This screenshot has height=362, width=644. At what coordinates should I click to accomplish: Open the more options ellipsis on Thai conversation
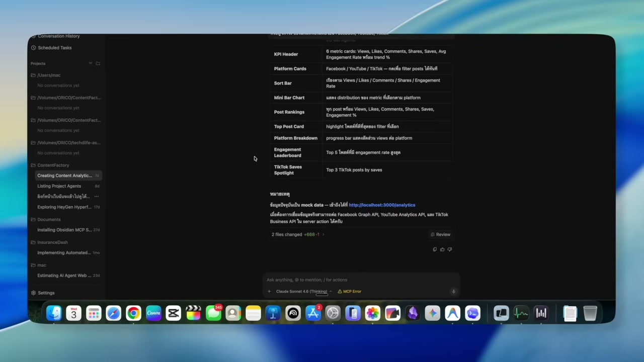pyautogui.click(x=97, y=197)
